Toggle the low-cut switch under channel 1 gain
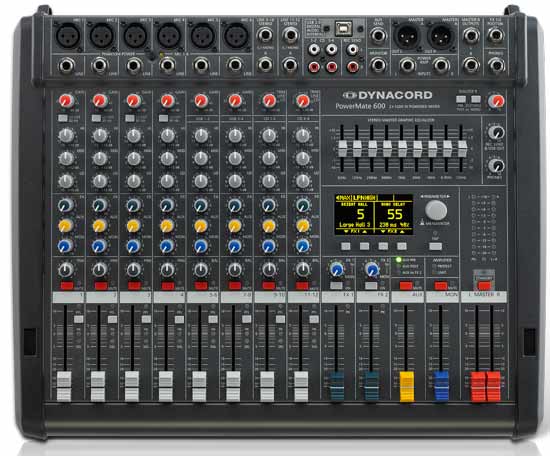This screenshot has width=550, height=456. [x=63, y=118]
